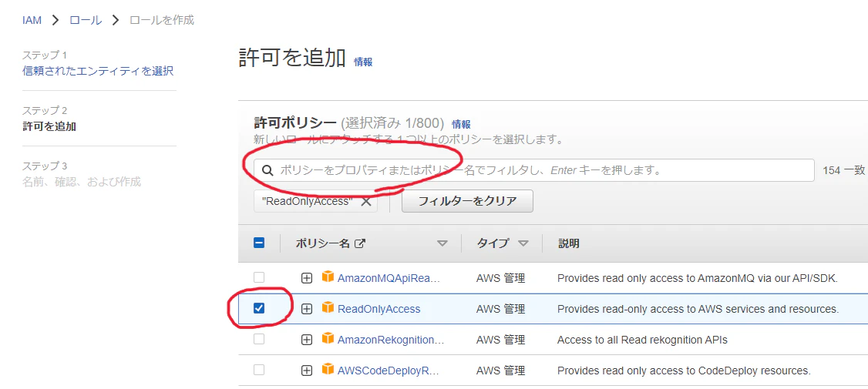Viewport: 868px width, 389px height.
Task: Open the AmazonRekognition… policy link
Action: tap(391, 340)
